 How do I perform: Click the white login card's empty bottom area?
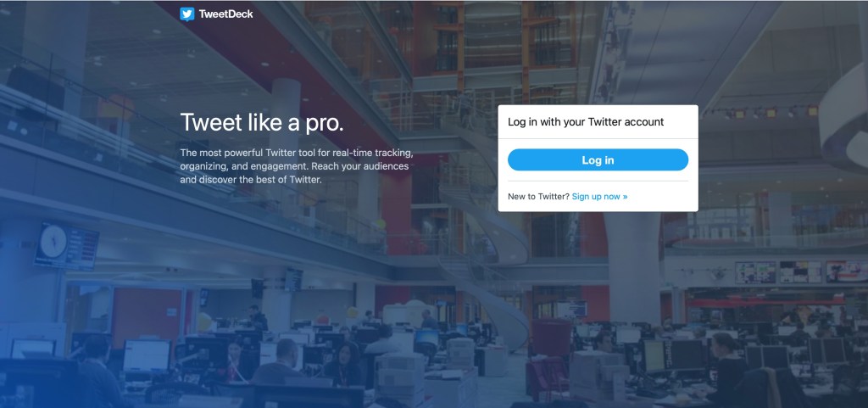point(598,206)
